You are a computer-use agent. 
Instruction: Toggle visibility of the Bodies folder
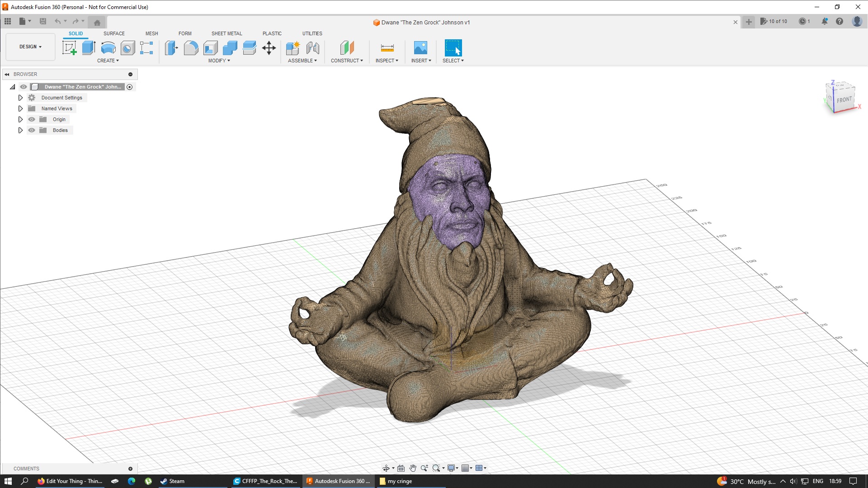pos(32,130)
